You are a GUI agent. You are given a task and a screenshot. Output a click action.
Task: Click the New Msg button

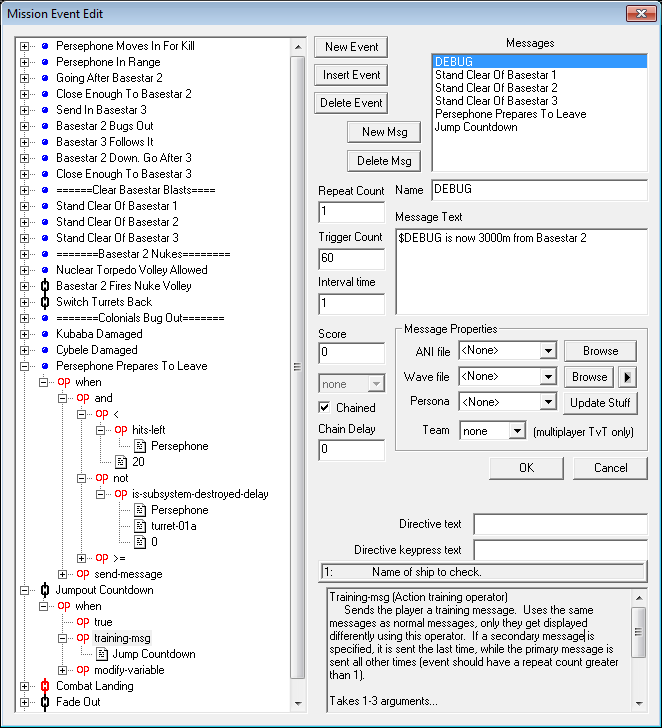[384, 132]
